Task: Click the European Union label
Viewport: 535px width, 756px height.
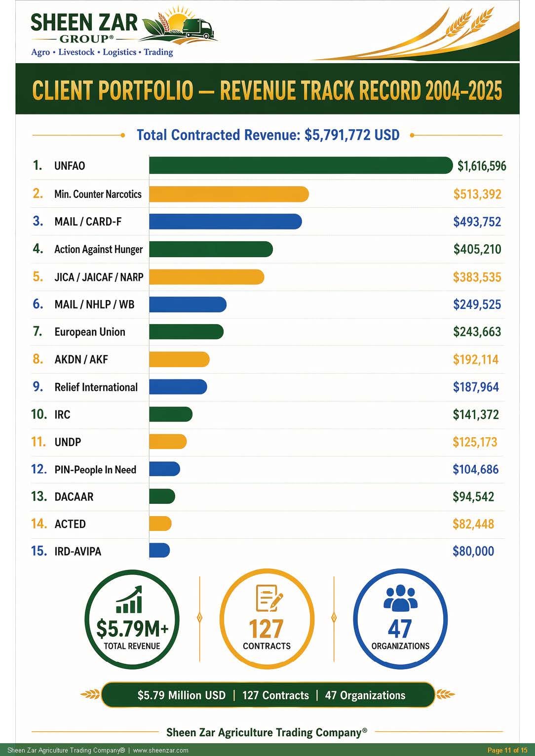Action: (x=90, y=332)
